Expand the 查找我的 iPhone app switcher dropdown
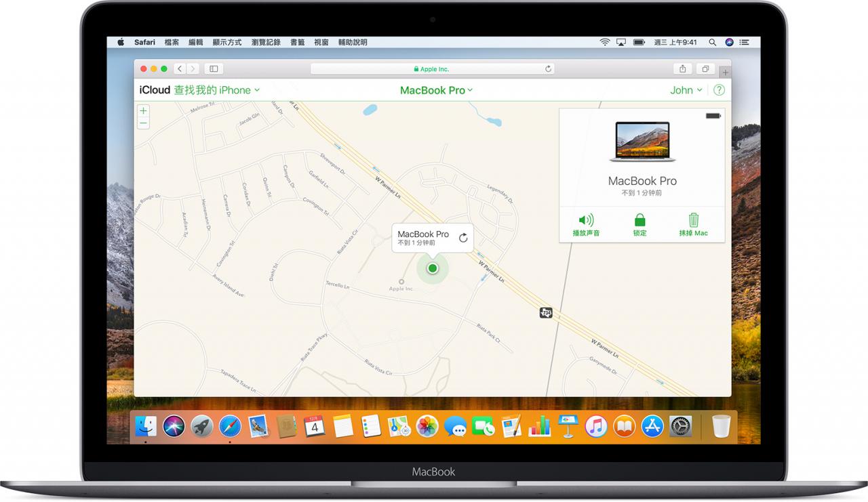Viewport: 868px width, 502px height. tap(217, 90)
